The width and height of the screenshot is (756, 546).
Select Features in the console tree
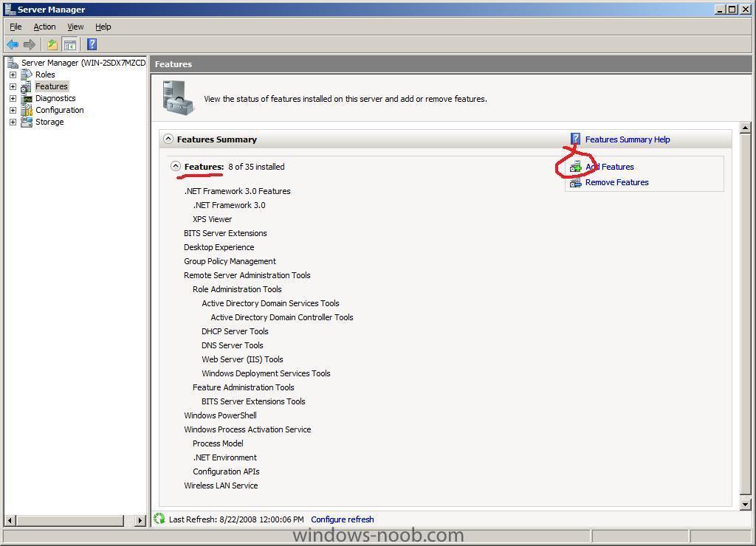pyautogui.click(x=52, y=87)
